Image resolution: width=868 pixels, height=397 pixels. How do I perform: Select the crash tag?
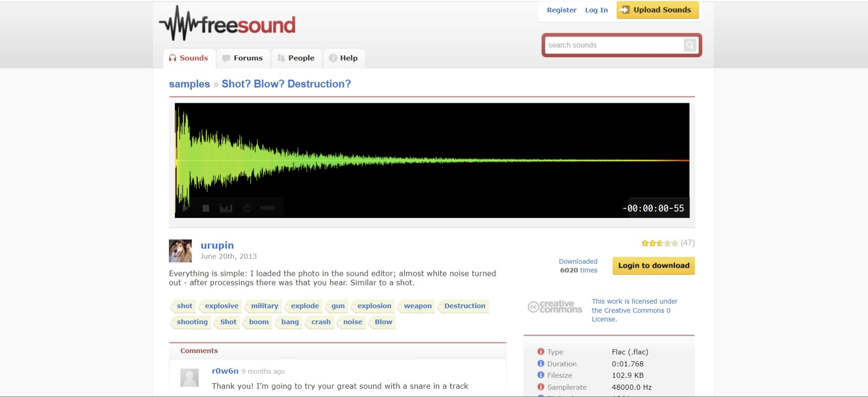(x=321, y=322)
